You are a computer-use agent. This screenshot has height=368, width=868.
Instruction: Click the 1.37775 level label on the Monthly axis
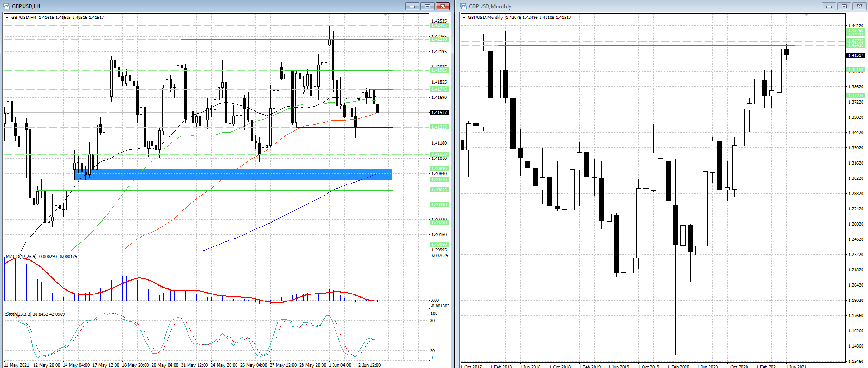(855, 96)
